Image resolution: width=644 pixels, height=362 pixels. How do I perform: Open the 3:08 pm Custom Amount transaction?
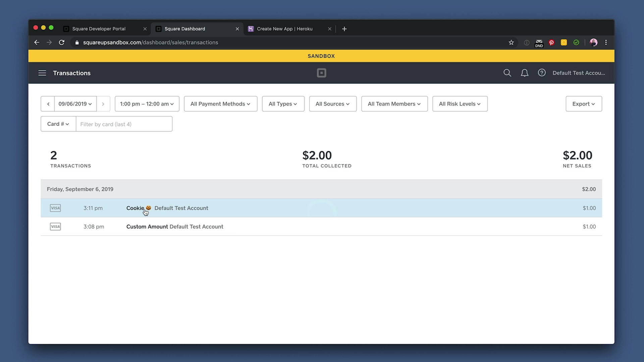pyautogui.click(x=174, y=227)
